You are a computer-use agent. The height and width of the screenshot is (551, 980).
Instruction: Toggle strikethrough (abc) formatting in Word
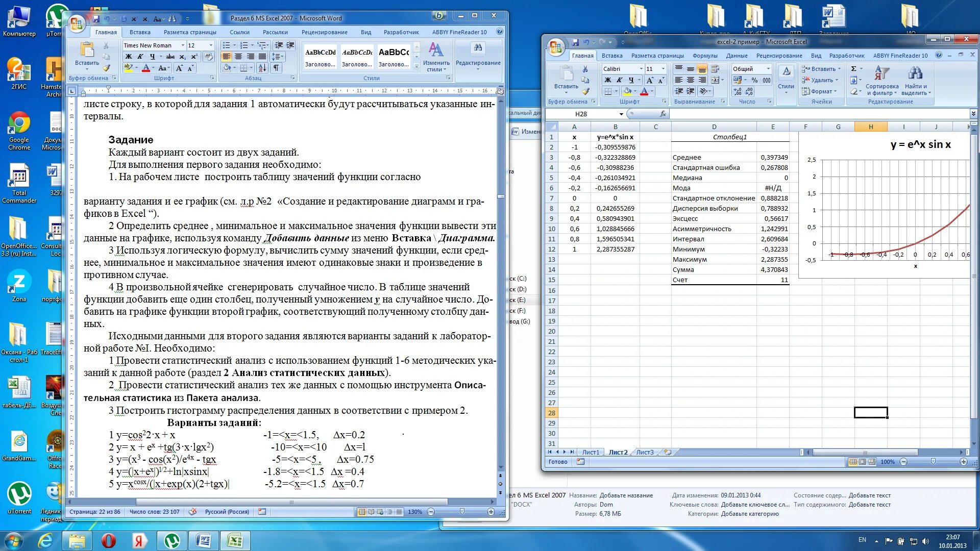170,57
